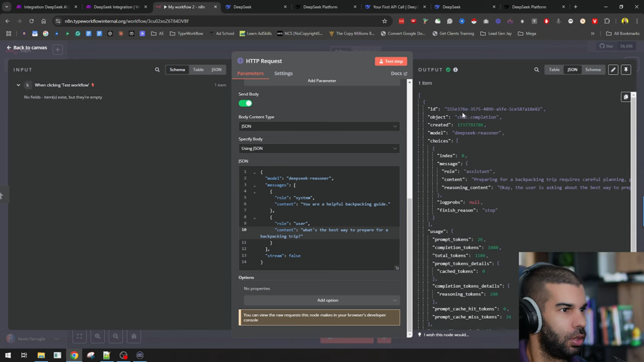The width and height of the screenshot is (644, 362).
Task: Switch to the Settings tab
Action: pyautogui.click(x=283, y=74)
